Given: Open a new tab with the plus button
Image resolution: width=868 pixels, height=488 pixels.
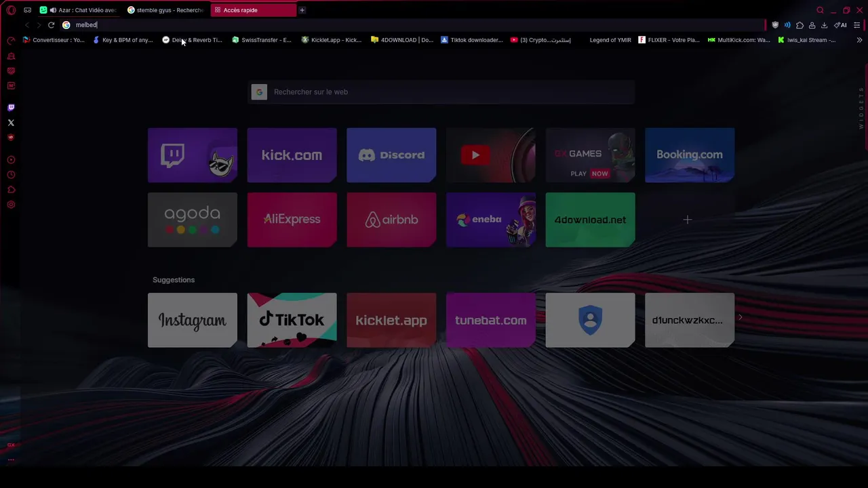Looking at the screenshot, I should [x=302, y=10].
